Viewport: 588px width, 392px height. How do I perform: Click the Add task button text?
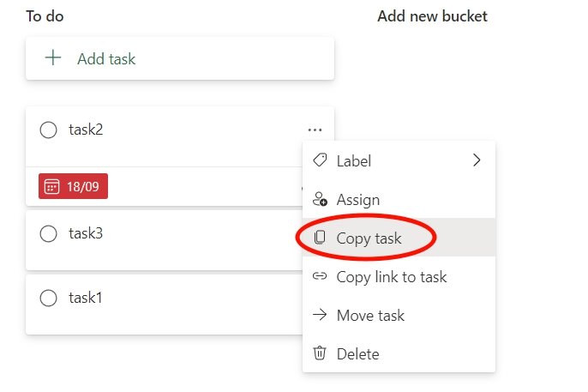click(x=106, y=59)
